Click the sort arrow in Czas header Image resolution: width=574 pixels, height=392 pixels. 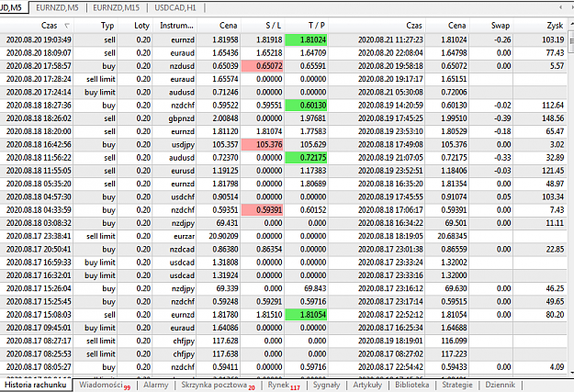(67, 26)
